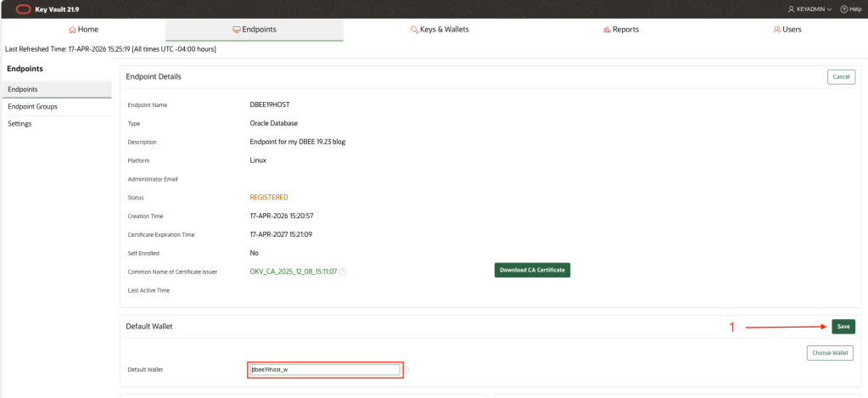Click into the Default Wallet text field
This screenshot has width=868, height=398.
pos(324,370)
